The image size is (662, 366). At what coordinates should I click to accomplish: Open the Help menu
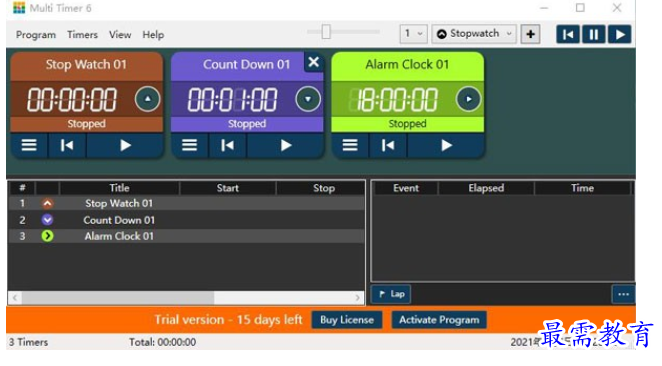click(153, 35)
